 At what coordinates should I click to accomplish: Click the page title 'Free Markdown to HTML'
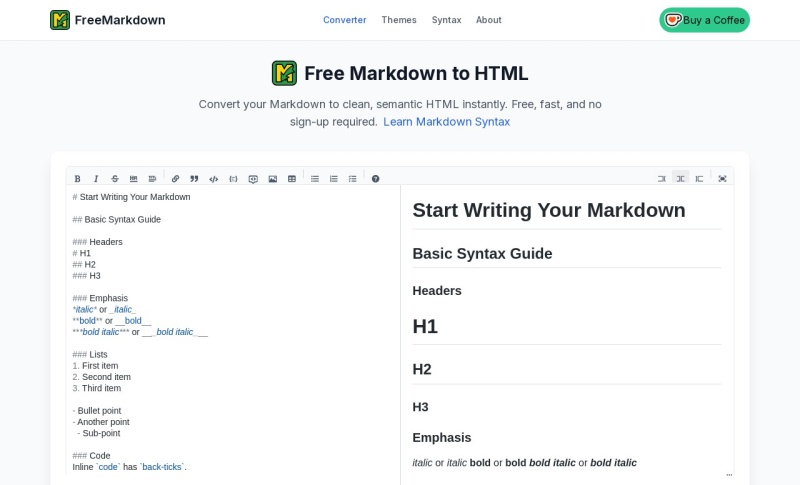pos(416,73)
